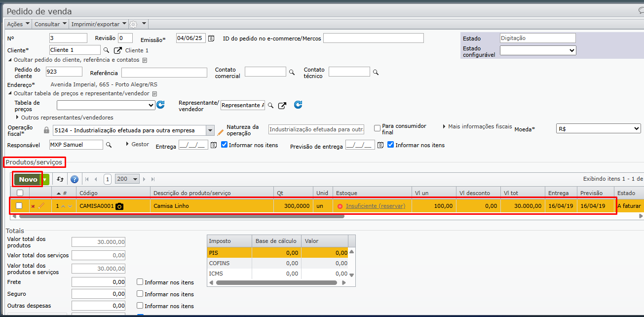Open the Moeda currency dropdown

598,128
